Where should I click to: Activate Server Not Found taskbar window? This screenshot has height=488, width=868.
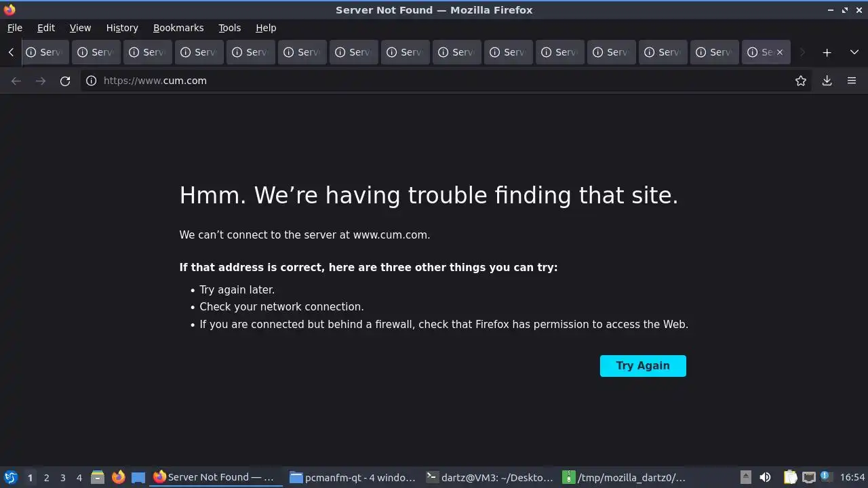(216, 477)
